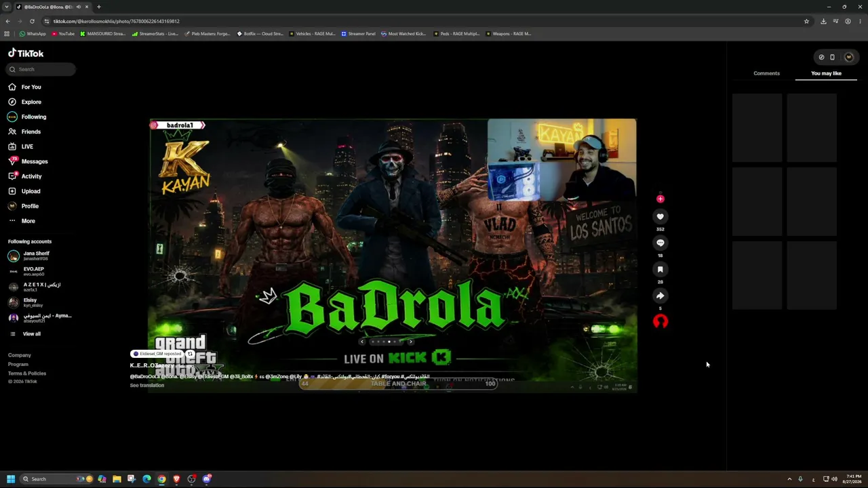Open the A Z E 1 X I account
This screenshot has height=488, width=868.
(34, 287)
